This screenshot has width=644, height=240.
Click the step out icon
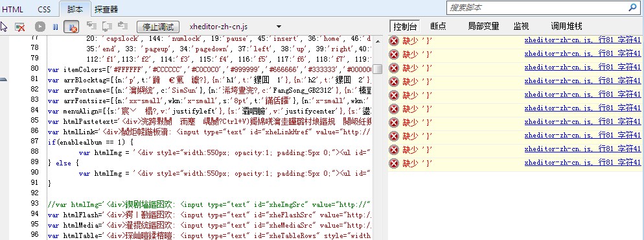(x=122, y=27)
